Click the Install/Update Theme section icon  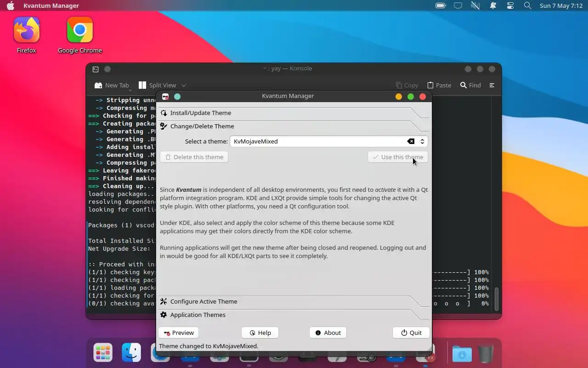[x=164, y=113]
